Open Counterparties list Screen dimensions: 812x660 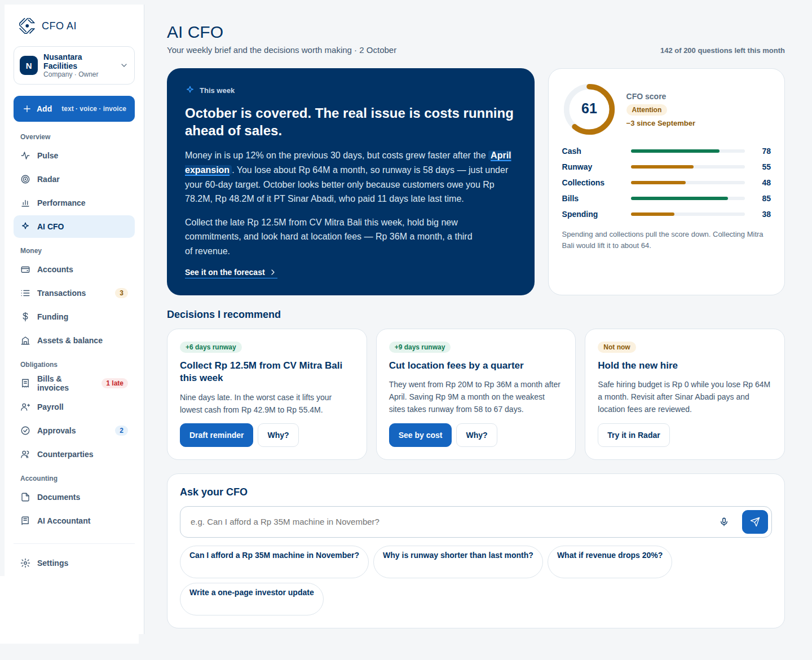pyautogui.click(x=74, y=454)
